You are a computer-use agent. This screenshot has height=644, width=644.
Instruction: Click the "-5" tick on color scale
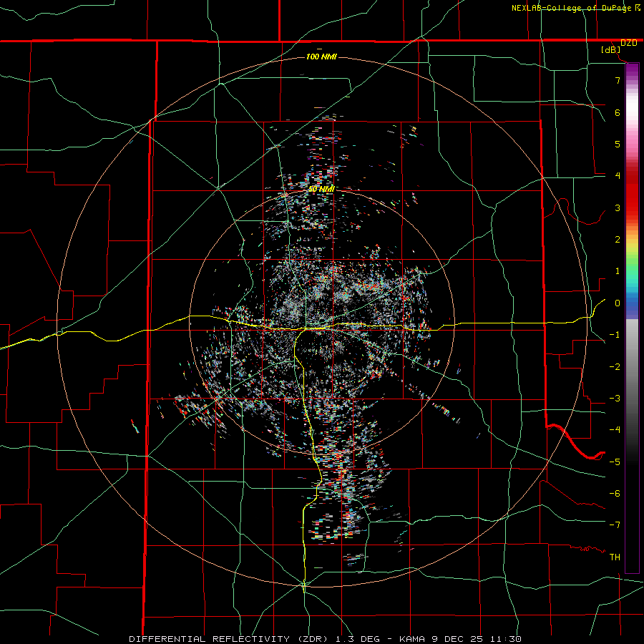click(615, 462)
